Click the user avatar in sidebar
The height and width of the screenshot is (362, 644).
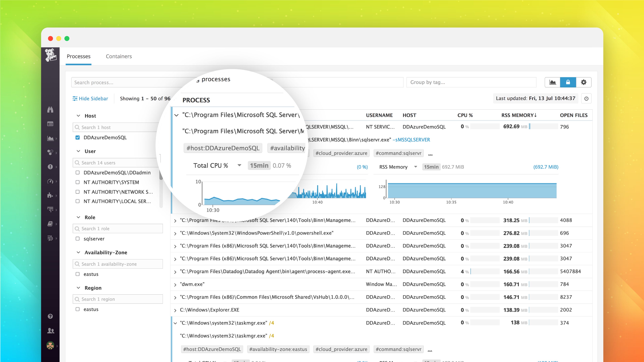[50, 346]
